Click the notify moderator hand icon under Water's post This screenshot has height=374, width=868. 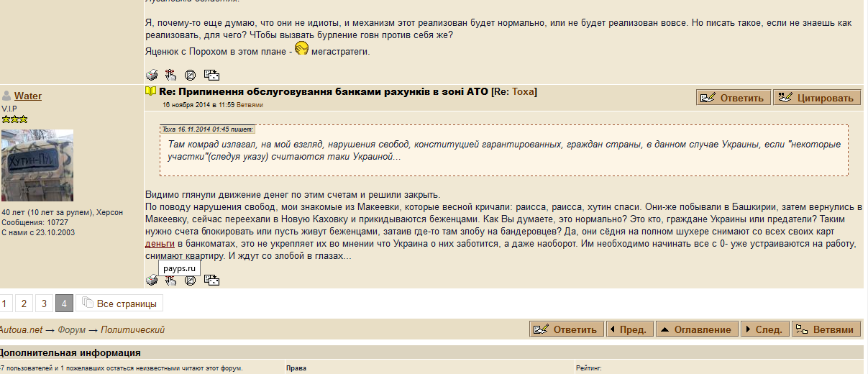(170, 280)
